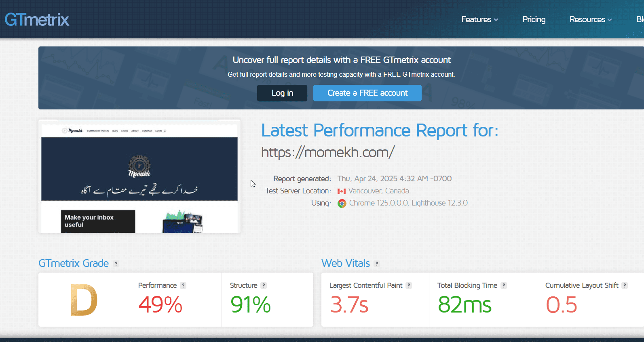Click help icon next to Structure
Viewport: 644px width, 342px height.
(264, 285)
